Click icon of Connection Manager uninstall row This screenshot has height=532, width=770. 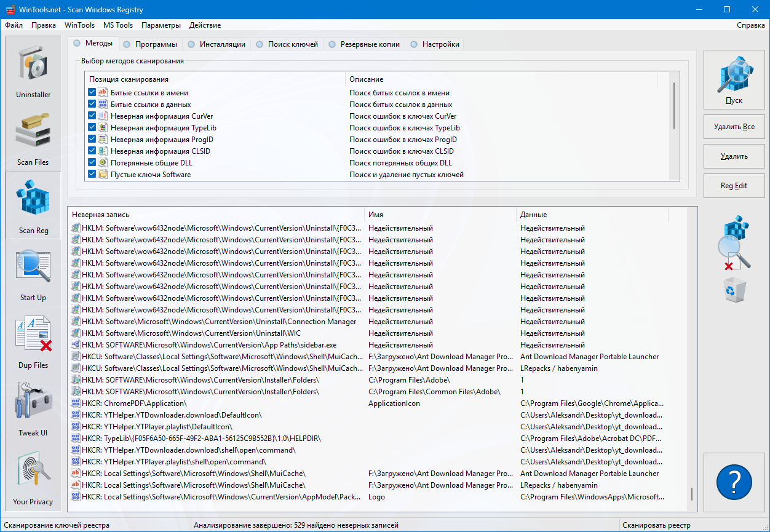(x=76, y=321)
